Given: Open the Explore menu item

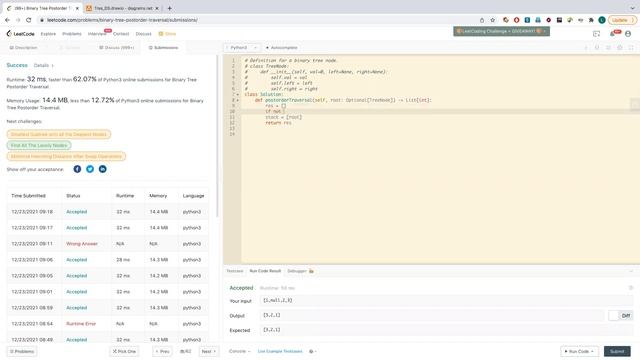Looking at the screenshot, I should [48, 34].
